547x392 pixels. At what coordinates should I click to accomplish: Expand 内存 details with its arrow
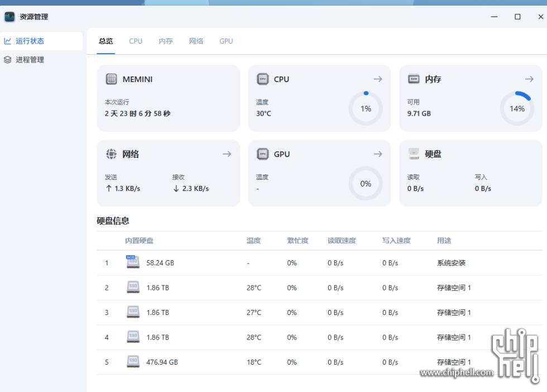coord(529,79)
